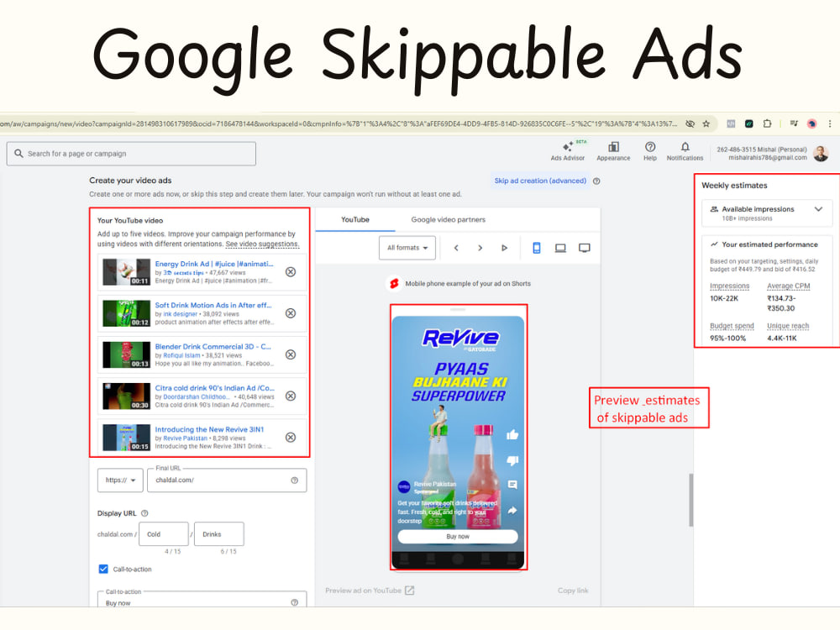Switch to the YouTube preview tab
Image resolution: width=840 pixels, height=630 pixels.
(355, 219)
